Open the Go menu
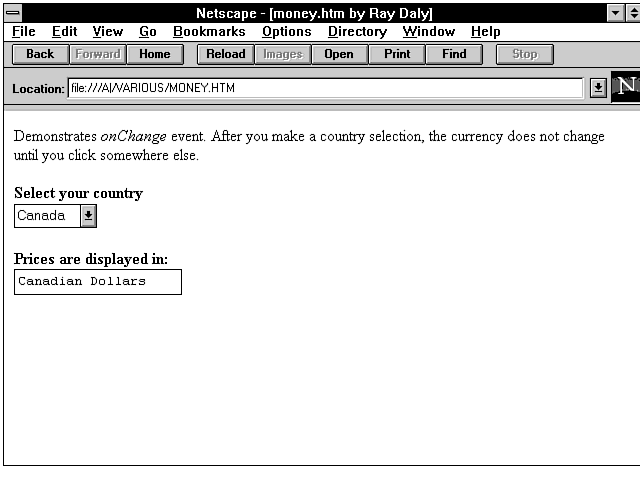This screenshot has width=640, height=480. coord(148,32)
